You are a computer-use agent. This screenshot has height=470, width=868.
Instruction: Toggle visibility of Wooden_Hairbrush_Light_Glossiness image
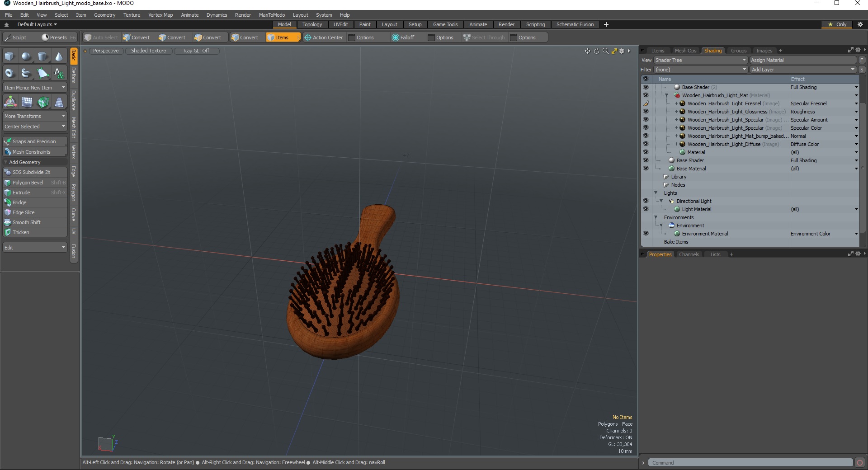[x=646, y=112]
